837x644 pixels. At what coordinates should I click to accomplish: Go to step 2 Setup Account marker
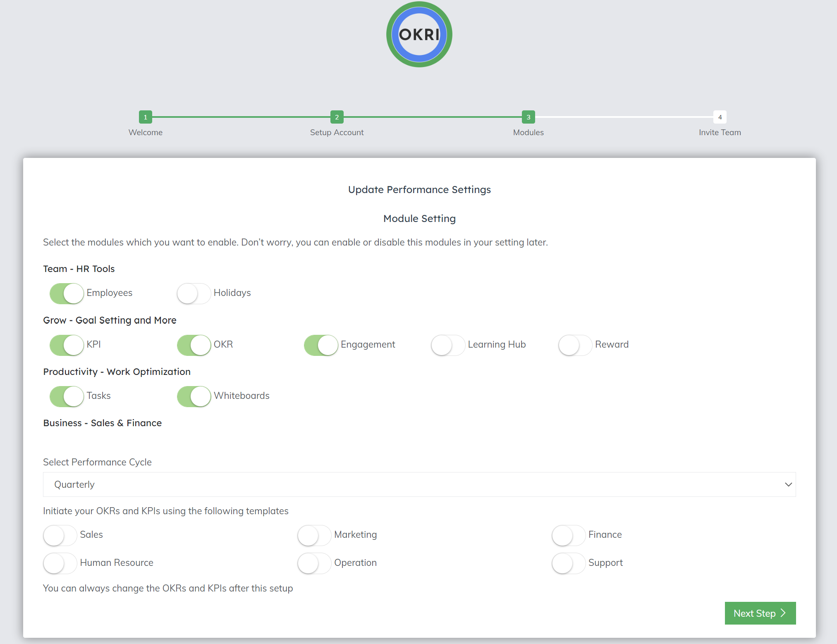click(337, 117)
